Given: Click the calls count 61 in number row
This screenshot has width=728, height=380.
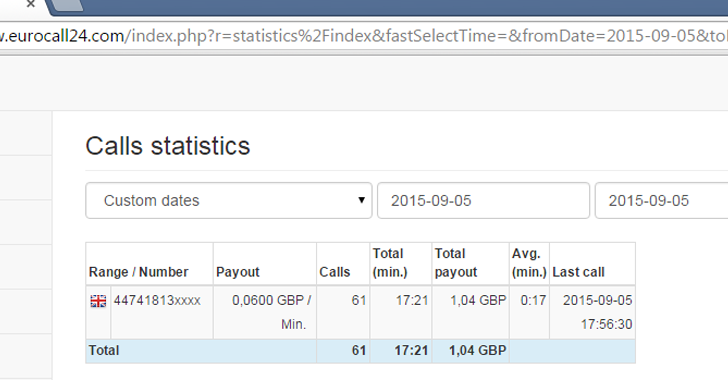Looking at the screenshot, I should coord(359,301).
